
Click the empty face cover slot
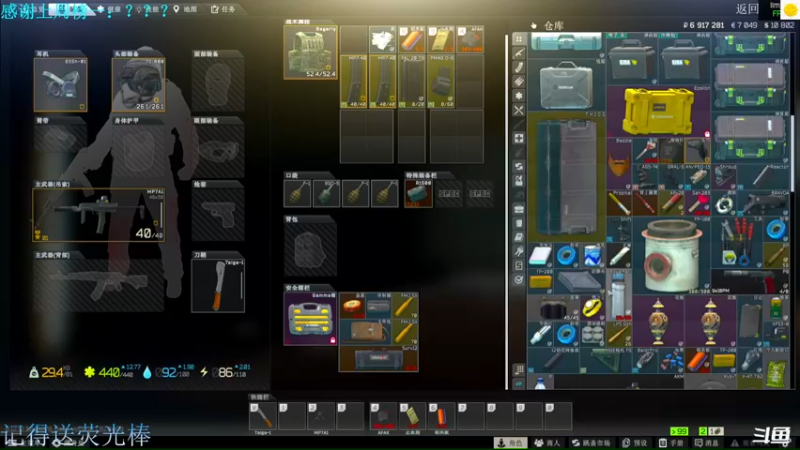[x=218, y=84]
